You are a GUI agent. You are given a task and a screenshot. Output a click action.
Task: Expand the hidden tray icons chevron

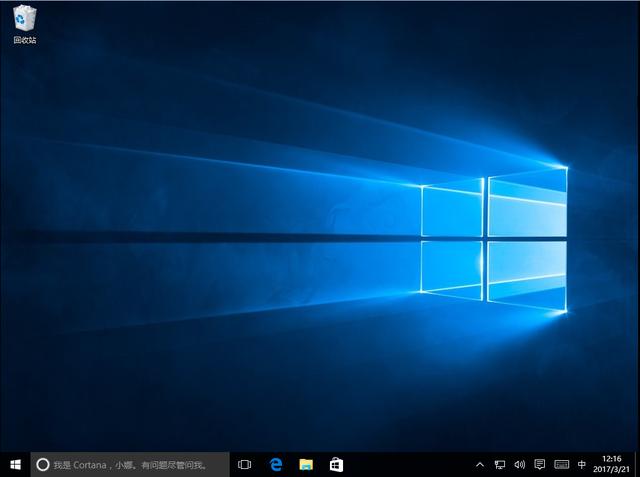[x=479, y=464]
